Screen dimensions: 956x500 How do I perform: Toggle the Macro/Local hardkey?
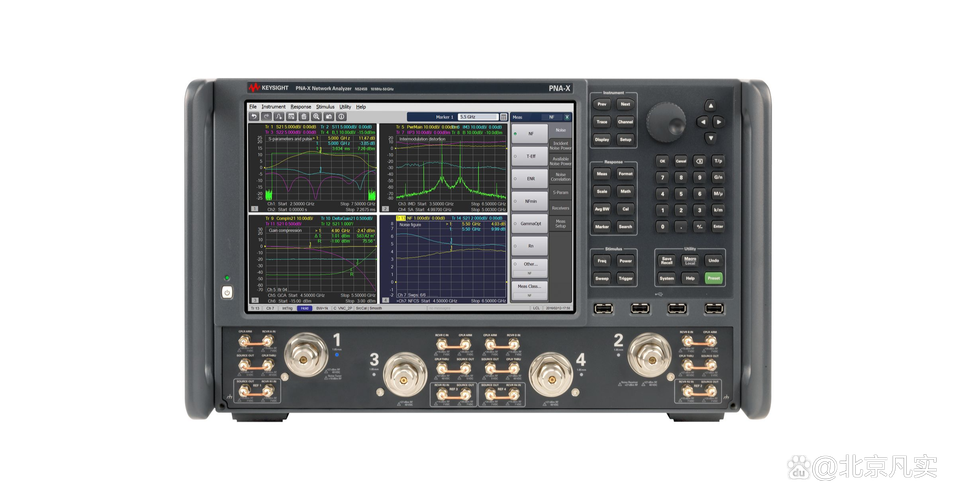click(690, 260)
